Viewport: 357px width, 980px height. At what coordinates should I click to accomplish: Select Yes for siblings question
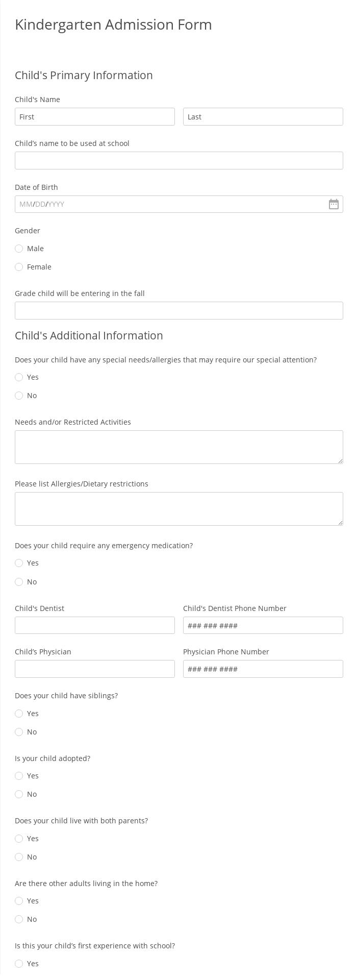[x=19, y=714]
